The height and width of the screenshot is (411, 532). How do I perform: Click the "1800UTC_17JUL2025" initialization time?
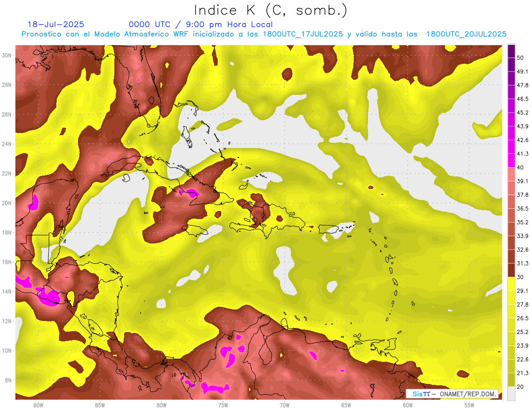[303, 34]
